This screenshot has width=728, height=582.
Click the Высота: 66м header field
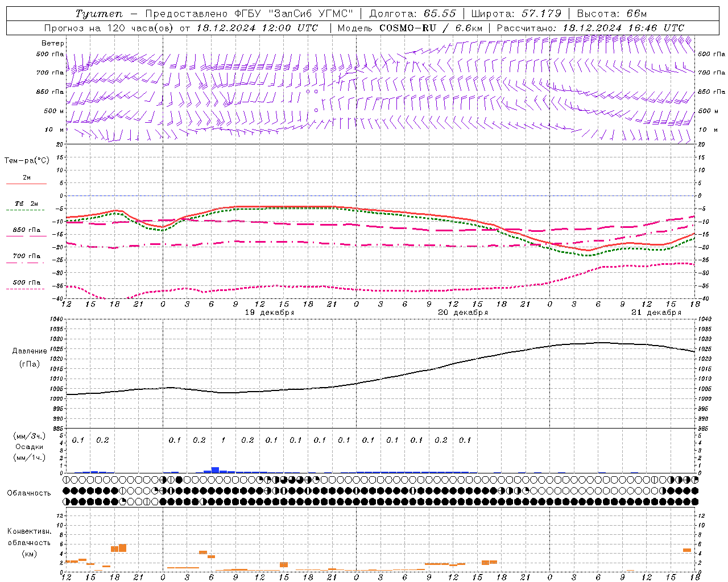click(x=612, y=14)
